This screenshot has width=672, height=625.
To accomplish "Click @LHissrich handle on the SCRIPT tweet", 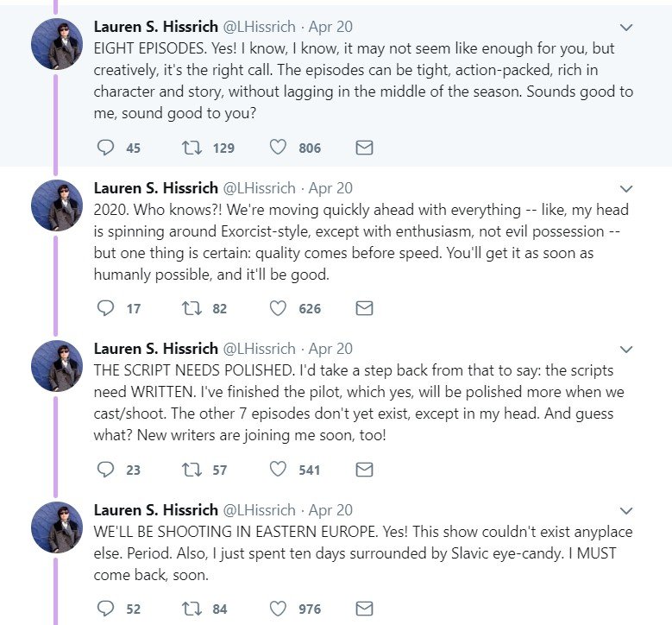I will point(259,349).
